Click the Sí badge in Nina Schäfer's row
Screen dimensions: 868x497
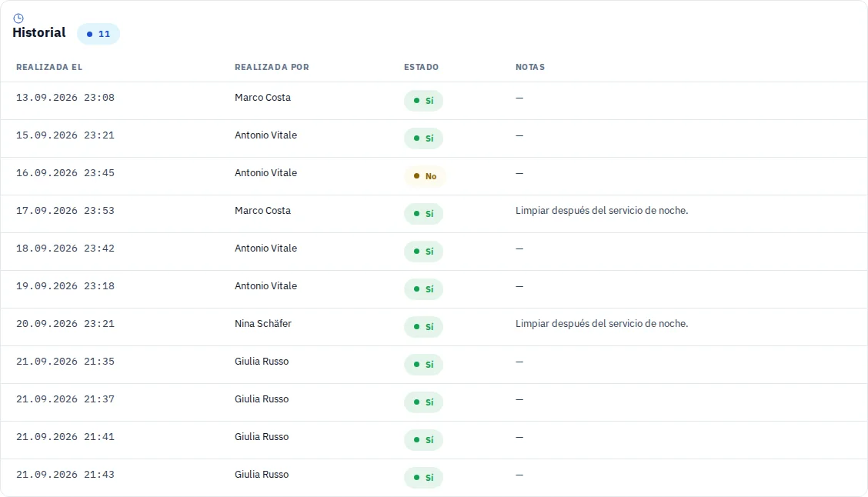(423, 326)
